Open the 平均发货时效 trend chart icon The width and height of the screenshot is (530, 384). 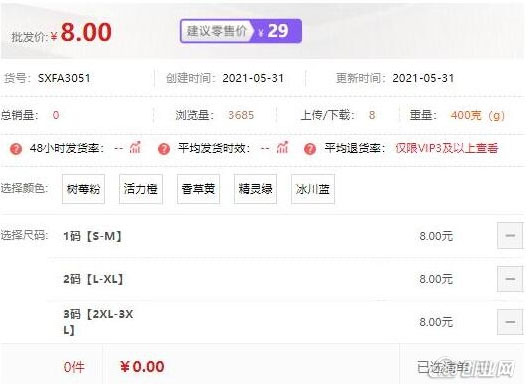coord(283,147)
